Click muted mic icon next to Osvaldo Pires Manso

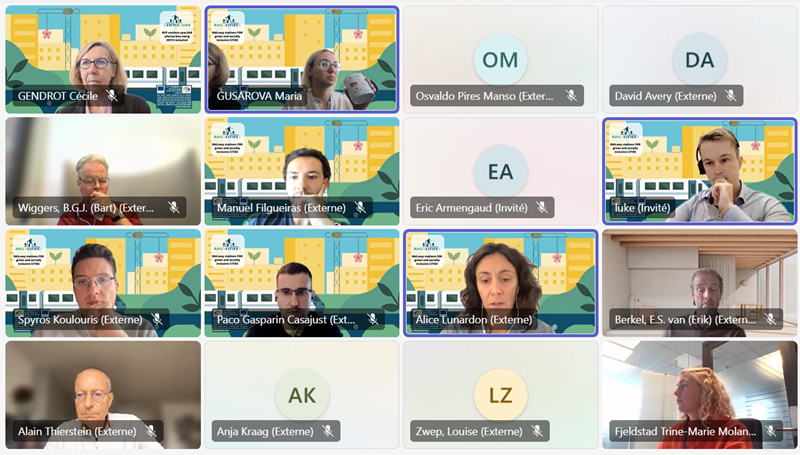(x=571, y=95)
